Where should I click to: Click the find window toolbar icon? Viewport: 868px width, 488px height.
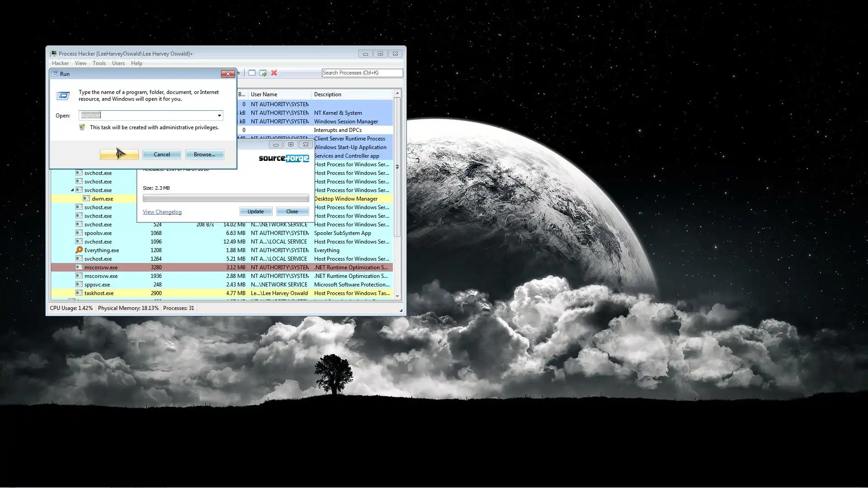(x=252, y=73)
